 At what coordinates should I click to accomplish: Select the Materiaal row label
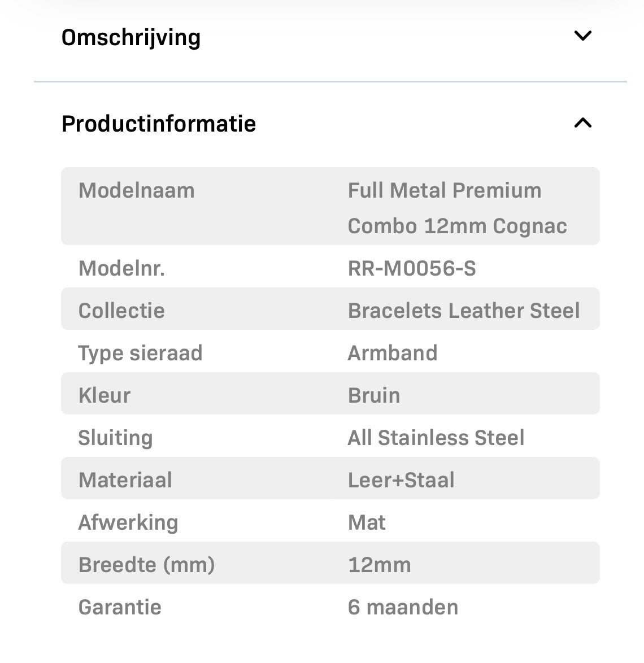coord(125,480)
